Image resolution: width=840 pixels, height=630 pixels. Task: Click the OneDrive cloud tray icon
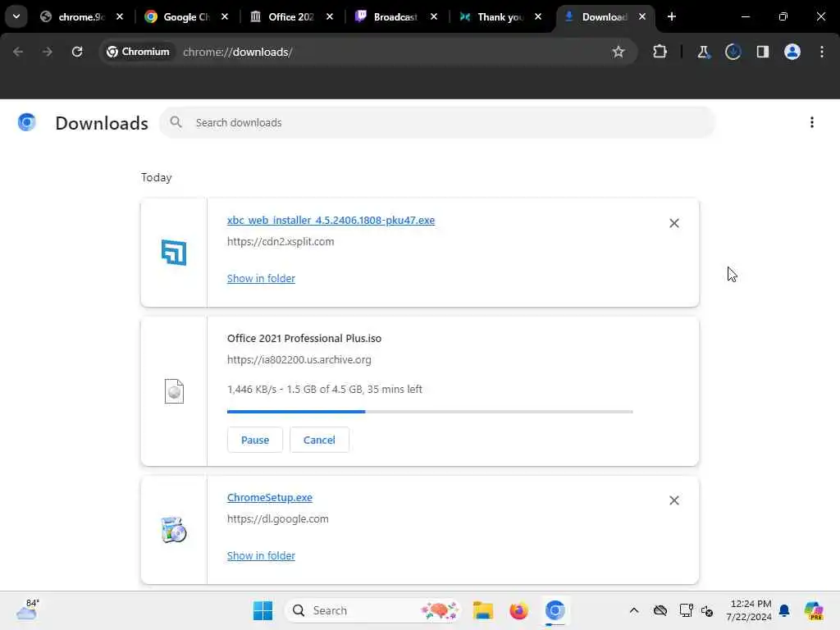(660, 610)
